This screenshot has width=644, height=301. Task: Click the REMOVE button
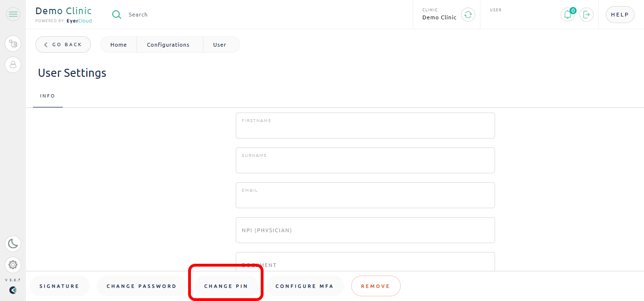(376, 286)
